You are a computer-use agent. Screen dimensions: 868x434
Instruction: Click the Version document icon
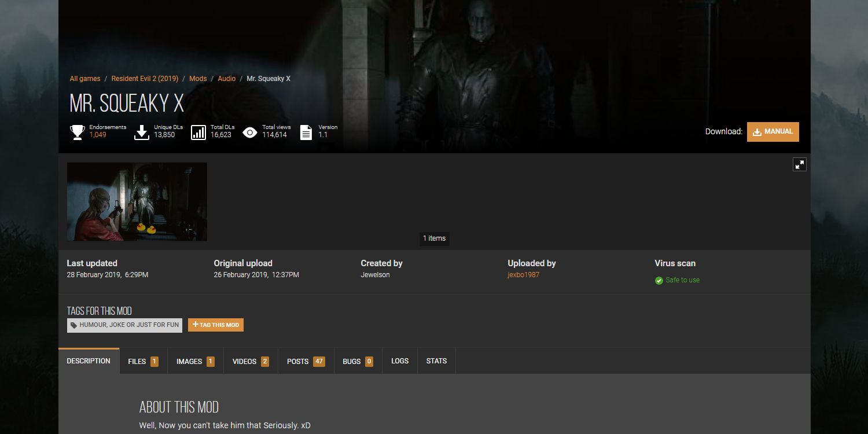(x=306, y=133)
